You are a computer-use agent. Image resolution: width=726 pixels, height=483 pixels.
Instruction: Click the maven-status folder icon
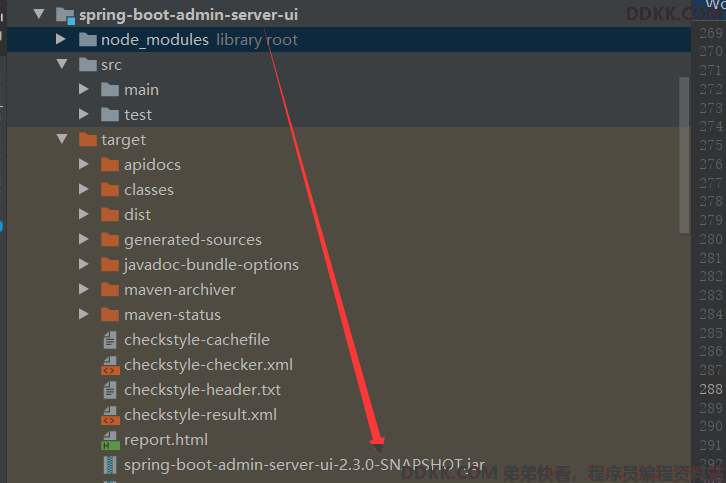tap(110, 315)
